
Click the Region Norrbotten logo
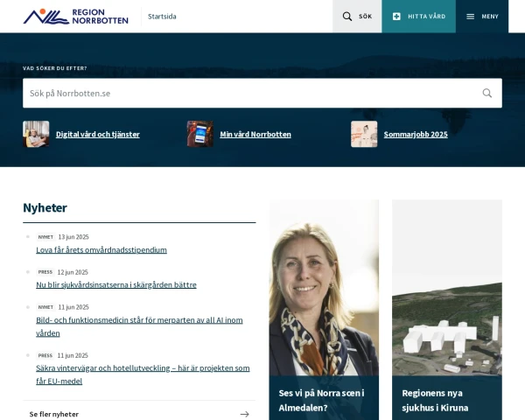pyautogui.click(x=75, y=17)
